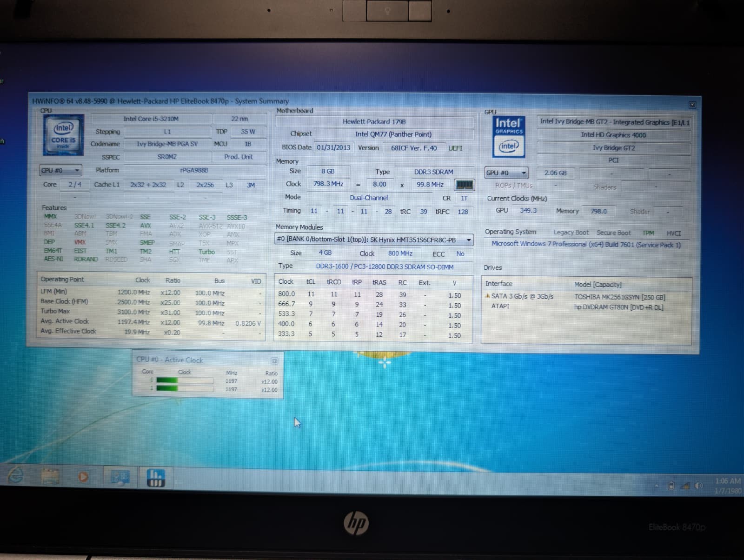Click the 798.3 MHz memory clock value
Screen dimensions: 744x560
(328, 184)
